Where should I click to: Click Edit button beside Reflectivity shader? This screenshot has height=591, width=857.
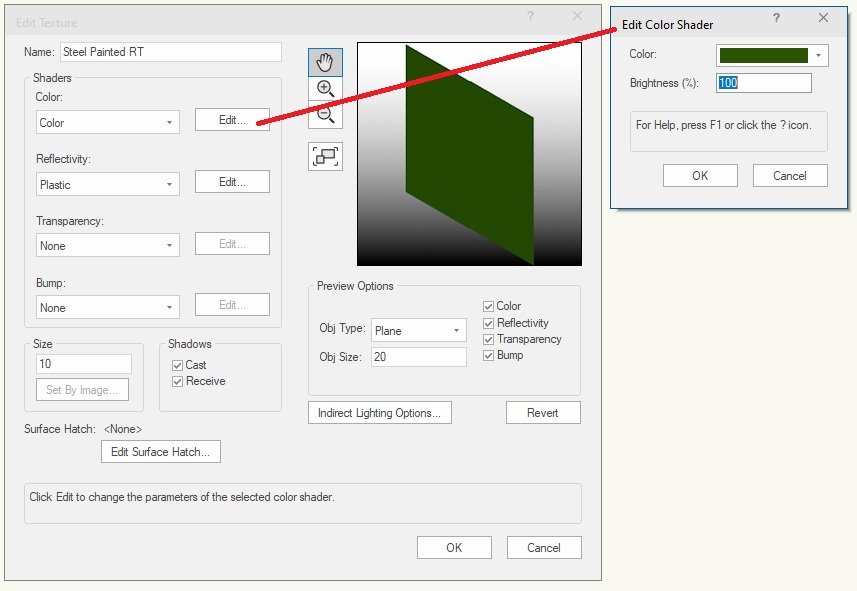[x=232, y=182]
